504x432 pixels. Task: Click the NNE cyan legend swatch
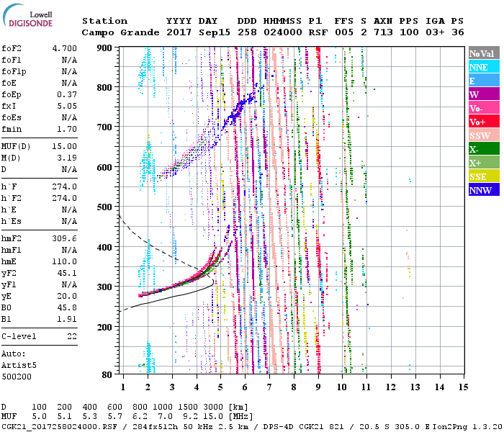pyautogui.click(x=483, y=67)
